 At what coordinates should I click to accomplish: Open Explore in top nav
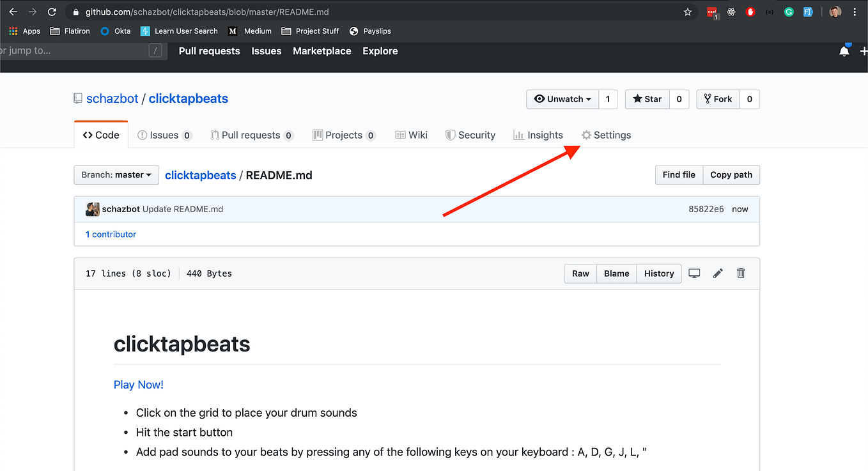click(380, 51)
